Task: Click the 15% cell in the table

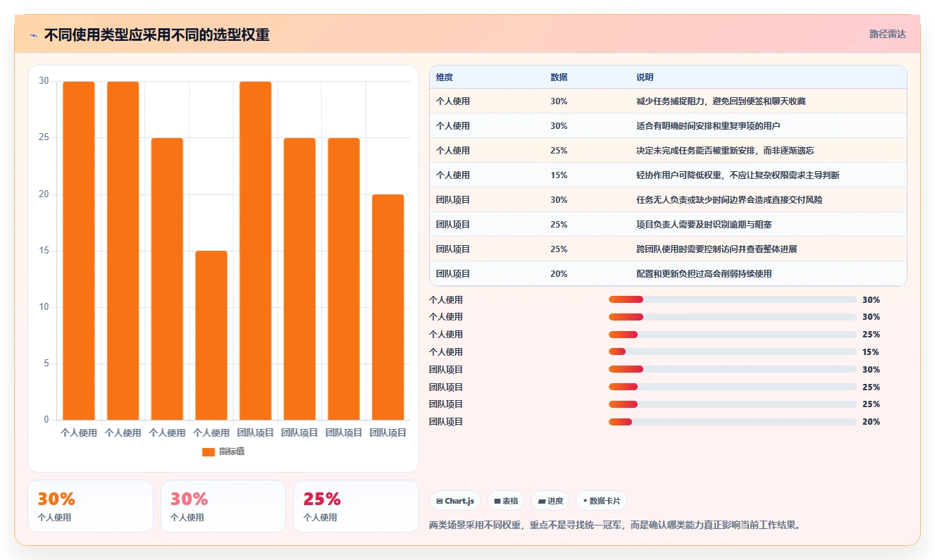Action: pos(559,175)
